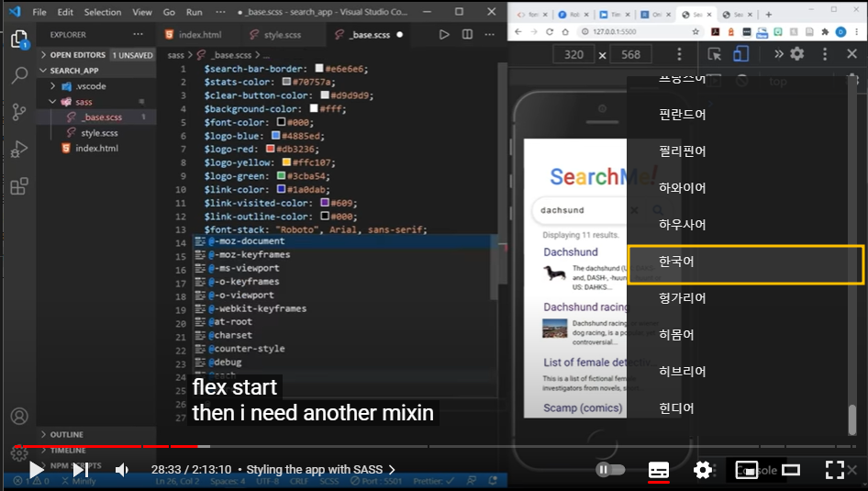The width and height of the screenshot is (868, 491).
Task: Collapse the sass folder
Action: (x=83, y=102)
